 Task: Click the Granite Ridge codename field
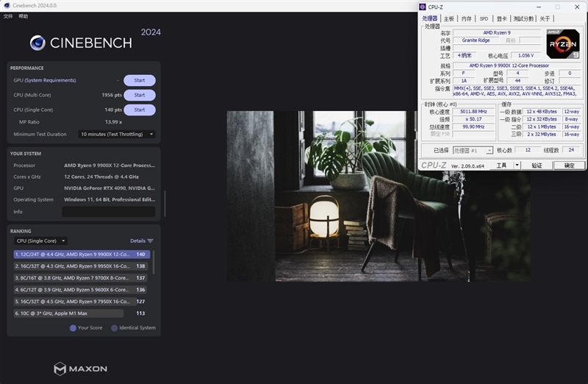[x=476, y=40]
